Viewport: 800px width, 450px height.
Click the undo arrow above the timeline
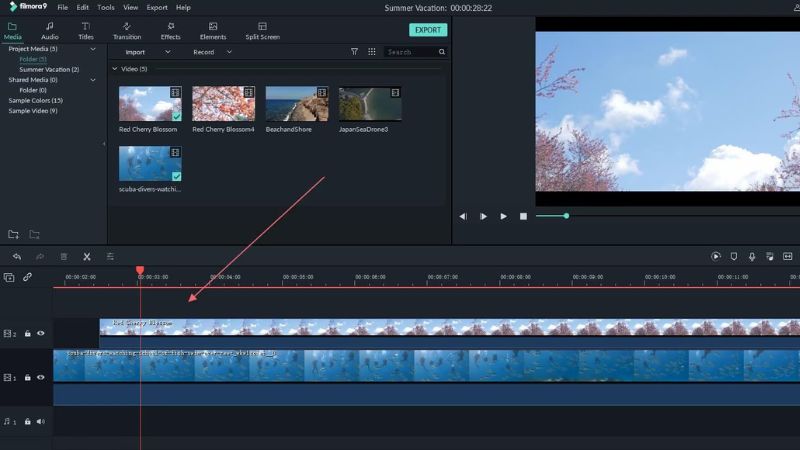(17, 257)
